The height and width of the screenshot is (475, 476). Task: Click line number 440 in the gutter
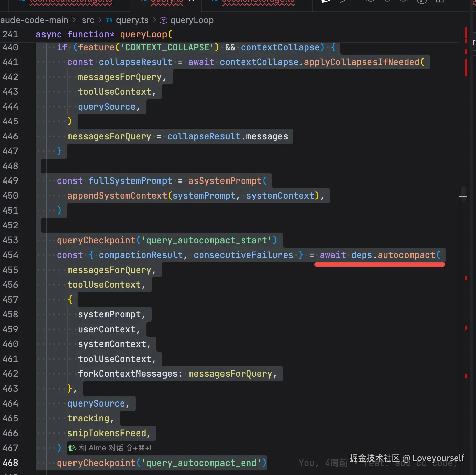coord(10,47)
